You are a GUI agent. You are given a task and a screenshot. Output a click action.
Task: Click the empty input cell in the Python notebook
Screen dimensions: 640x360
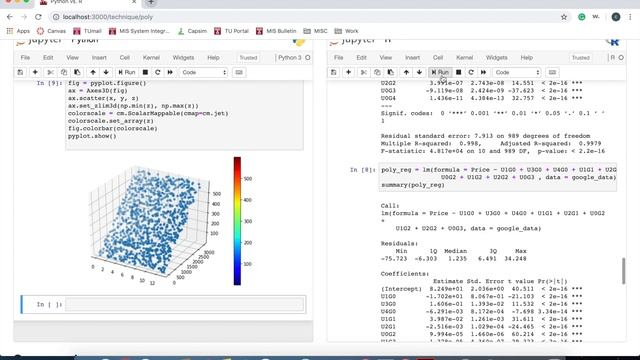tap(184, 304)
